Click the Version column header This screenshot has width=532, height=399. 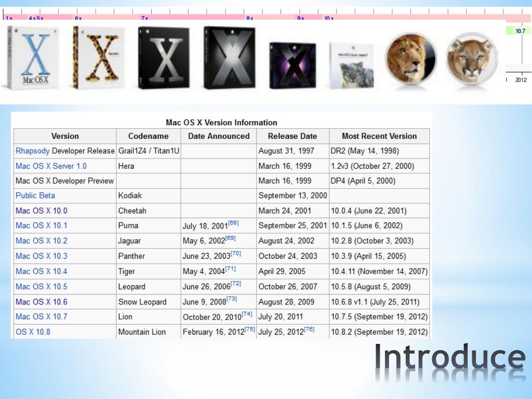click(65, 136)
